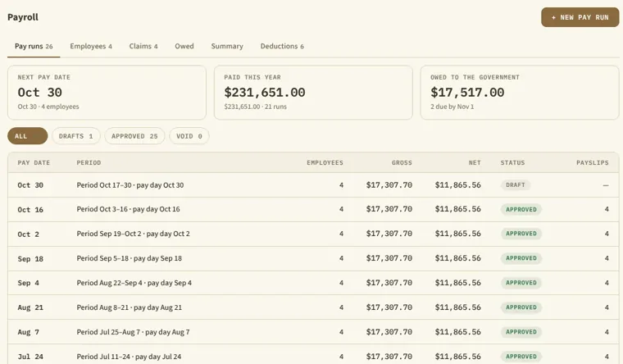Viewport: 623px width, 364px height.
Task: Click the gross amount for Oct 30
Action: 389,185
